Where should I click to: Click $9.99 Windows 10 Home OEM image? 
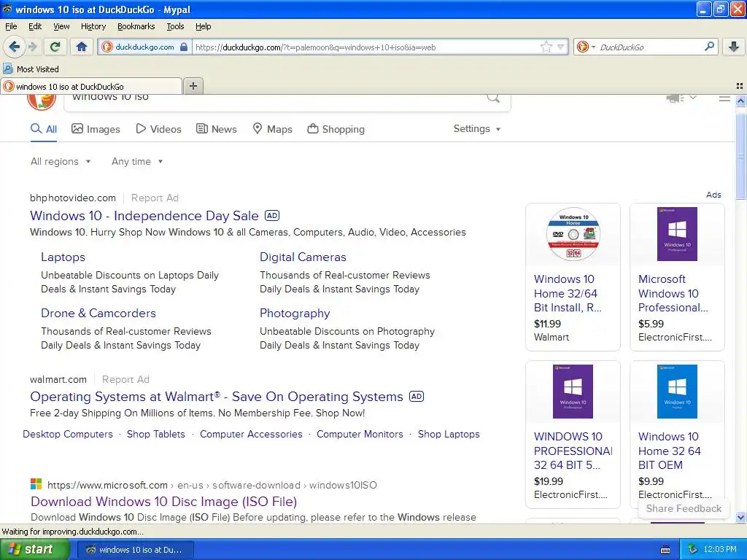tap(677, 392)
